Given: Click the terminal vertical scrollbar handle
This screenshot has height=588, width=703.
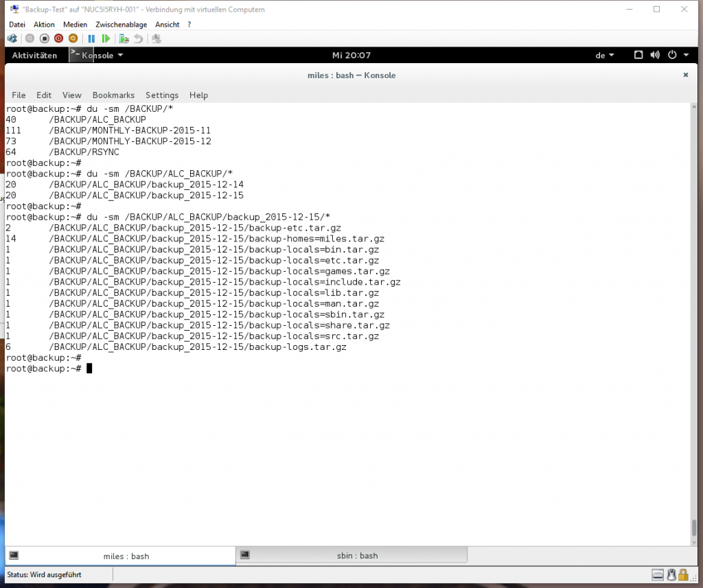Looking at the screenshot, I should [694, 528].
